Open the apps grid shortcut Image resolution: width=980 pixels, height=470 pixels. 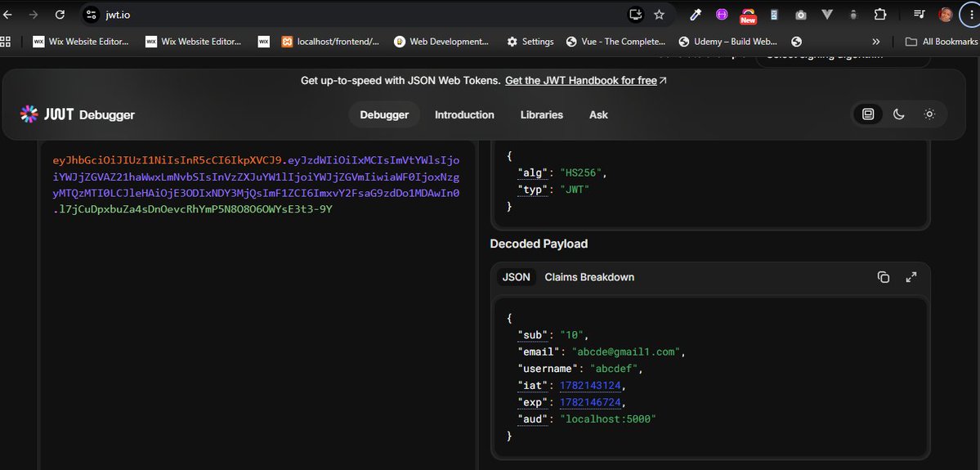[6, 41]
